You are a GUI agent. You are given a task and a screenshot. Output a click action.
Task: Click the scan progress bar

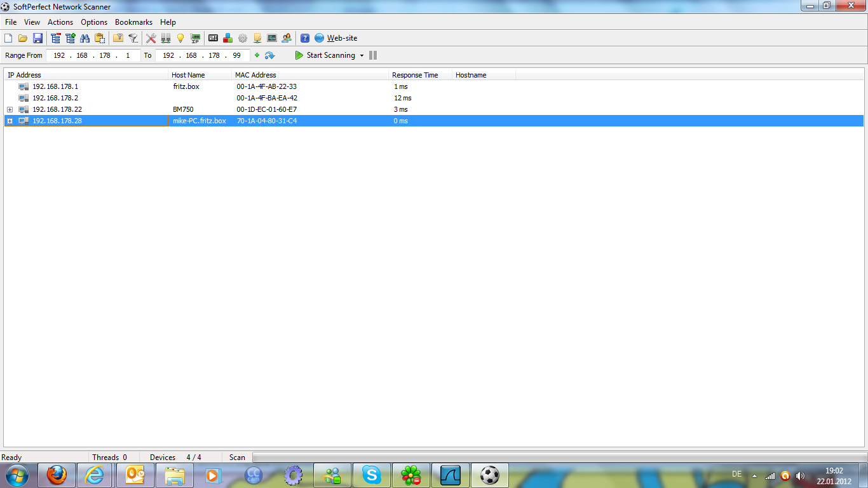[559, 457]
